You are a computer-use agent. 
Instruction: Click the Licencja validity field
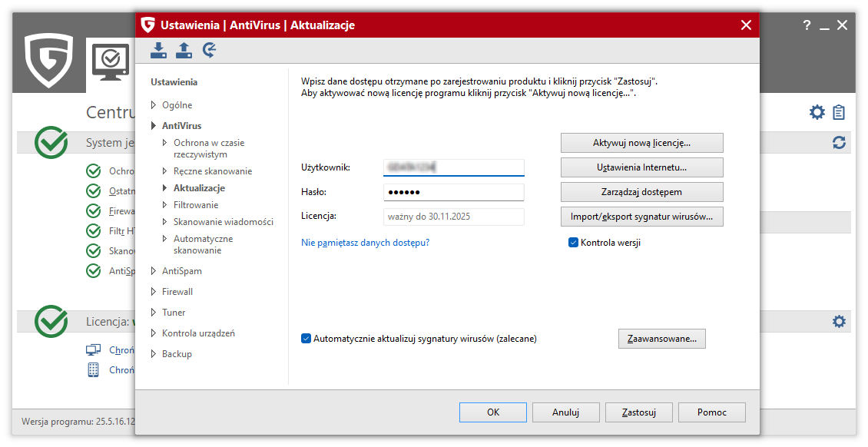[x=453, y=217]
